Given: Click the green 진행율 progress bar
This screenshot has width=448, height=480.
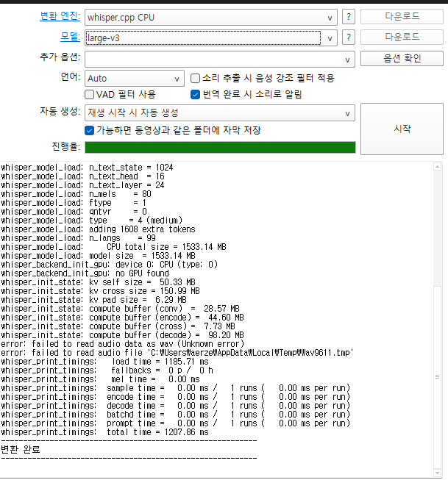Looking at the screenshot, I should [x=220, y=147].
